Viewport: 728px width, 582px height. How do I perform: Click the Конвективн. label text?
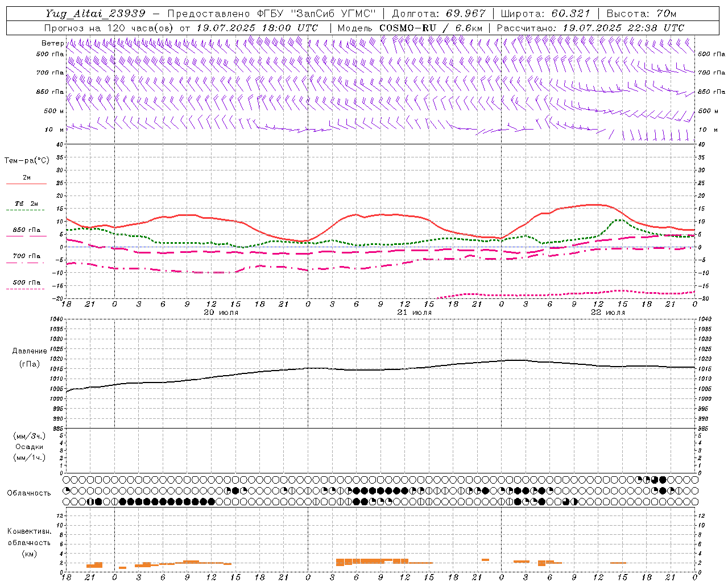coord(29,531)
